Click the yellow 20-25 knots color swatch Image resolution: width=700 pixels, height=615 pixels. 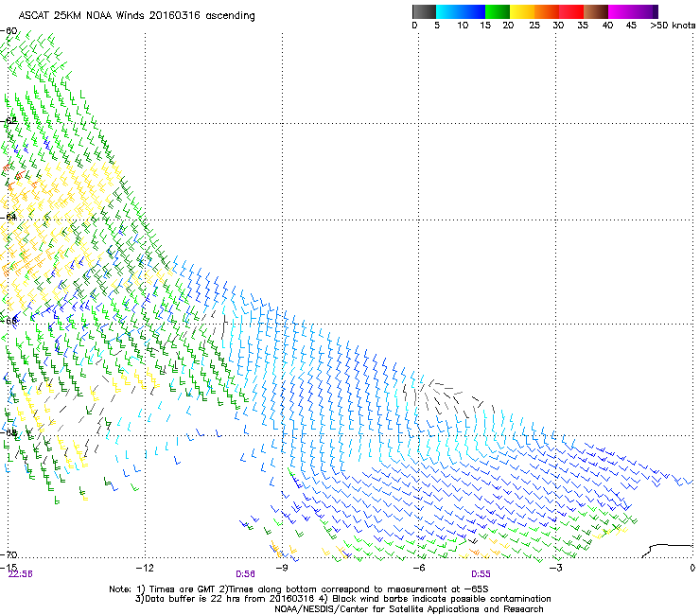522,11
